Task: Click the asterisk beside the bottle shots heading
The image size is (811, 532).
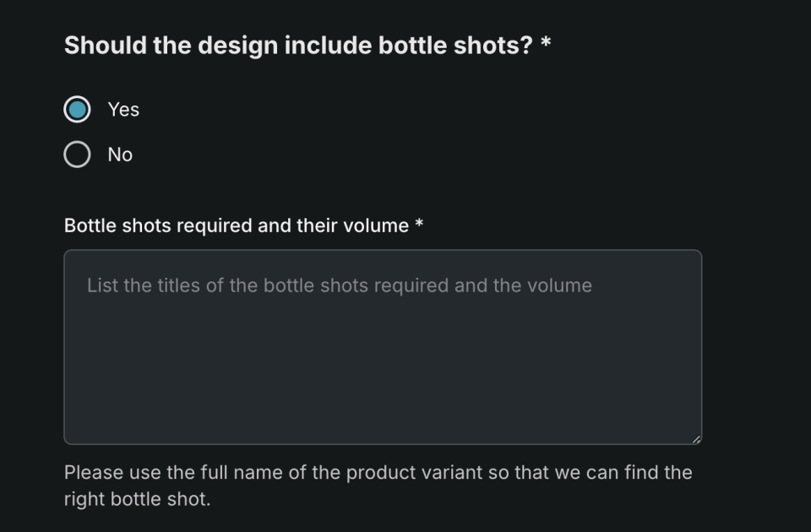Action: point(546,44)
